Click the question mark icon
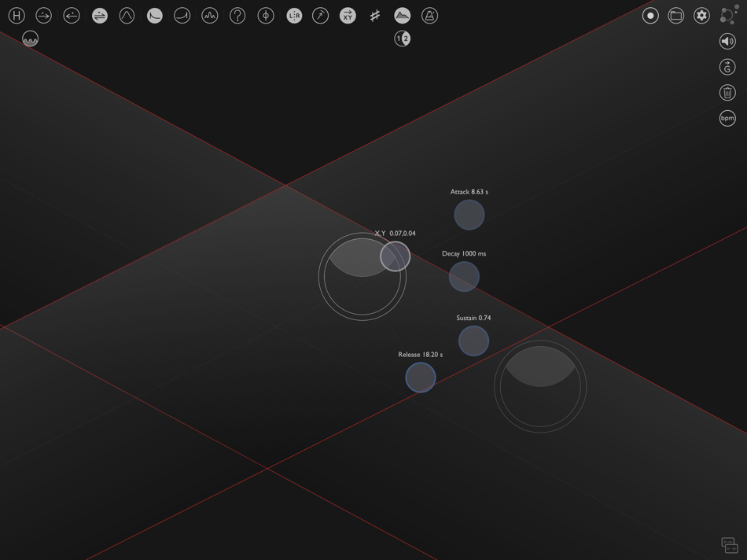Viewport: 747px width, 560px height. 237,16
